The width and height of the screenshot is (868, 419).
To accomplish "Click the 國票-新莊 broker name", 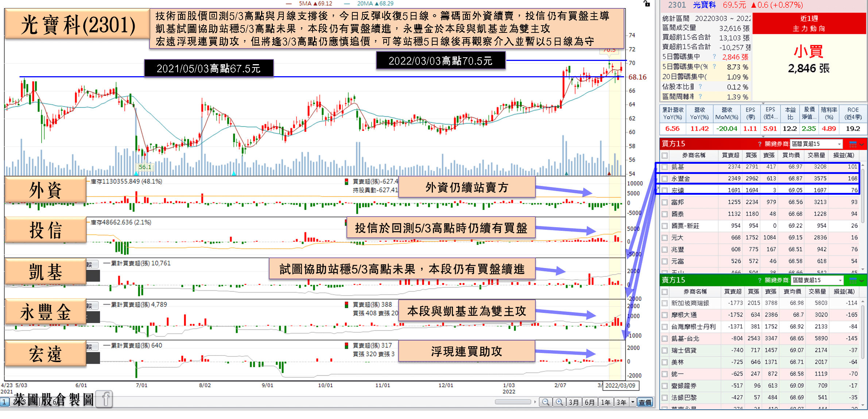I will pos(685,226).
